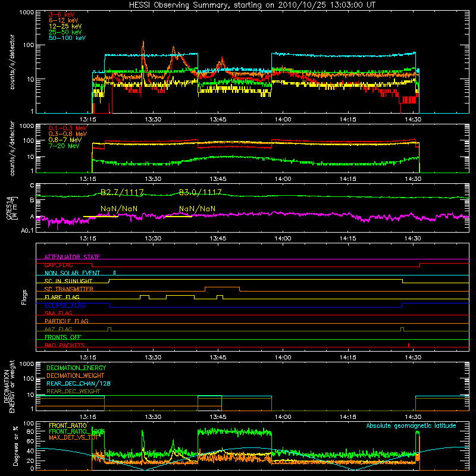Select the 3-6 keV legend label
Viewport: 476px width, 476px height.
click(x=62, y=14)
